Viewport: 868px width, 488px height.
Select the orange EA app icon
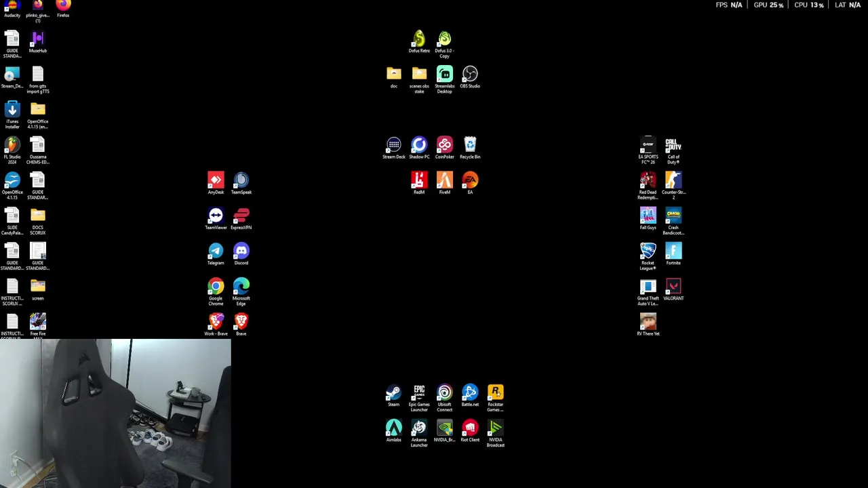coord(470,184)
